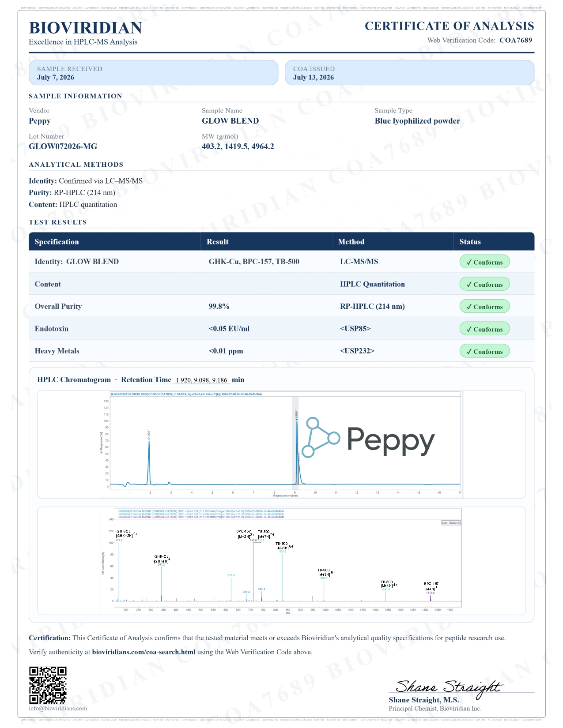This screenshot has width=563, height=728.
Task: Click the BPC-157 [M+H] peak label
Action: point(431,586)
